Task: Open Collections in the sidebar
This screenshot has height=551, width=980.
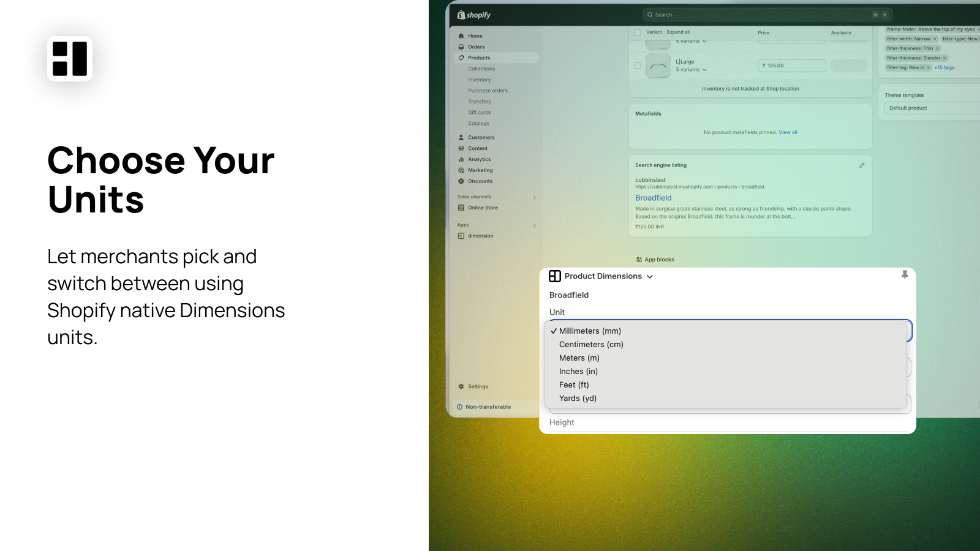Action: coord(481,69)
